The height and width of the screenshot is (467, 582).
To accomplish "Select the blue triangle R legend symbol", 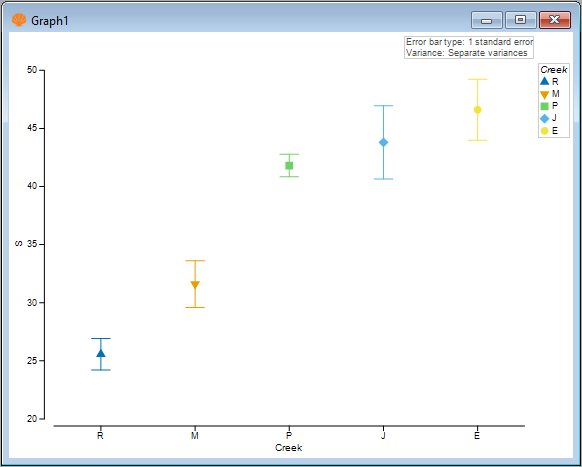I will click(545, 81).
